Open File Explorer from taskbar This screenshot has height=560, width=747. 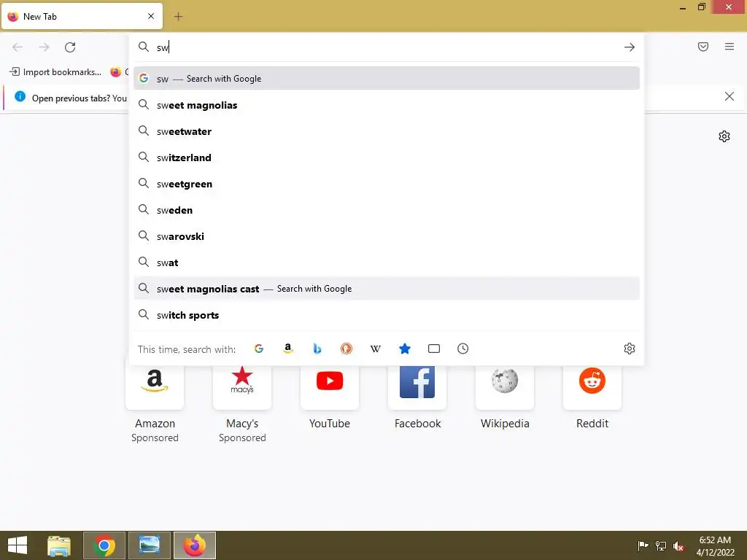pyautogui.click(x=59, y=545)
